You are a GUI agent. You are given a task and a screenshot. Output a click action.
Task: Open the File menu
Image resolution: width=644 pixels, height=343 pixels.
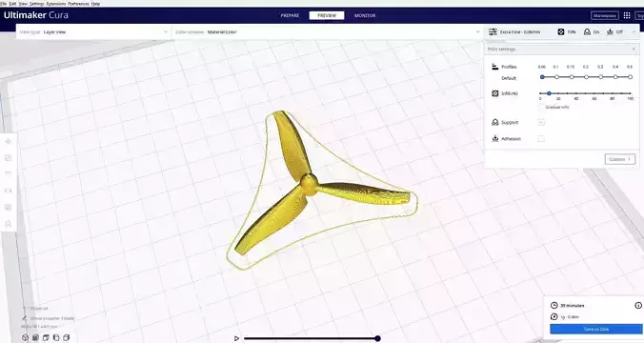pos(3,3)
